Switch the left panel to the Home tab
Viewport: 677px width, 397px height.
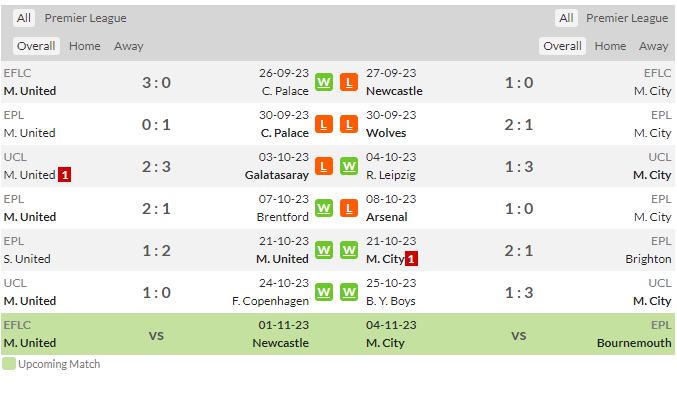85,46
